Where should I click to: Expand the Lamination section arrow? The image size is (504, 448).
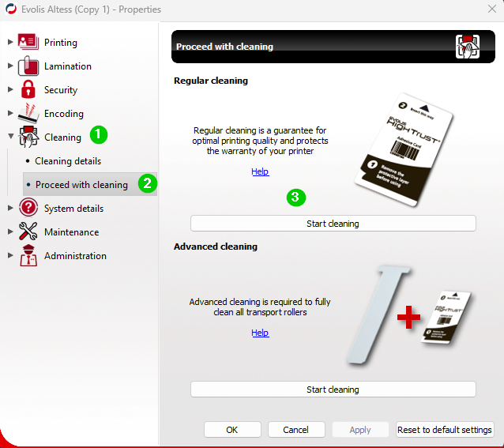[x=10, y=66]
